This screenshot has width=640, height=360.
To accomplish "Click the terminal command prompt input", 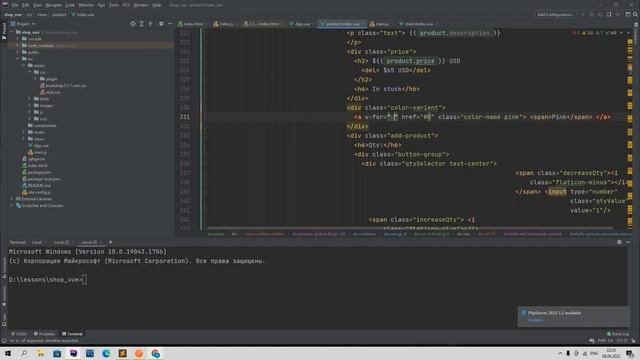I will pyautogui.click(x=84, y=280).
